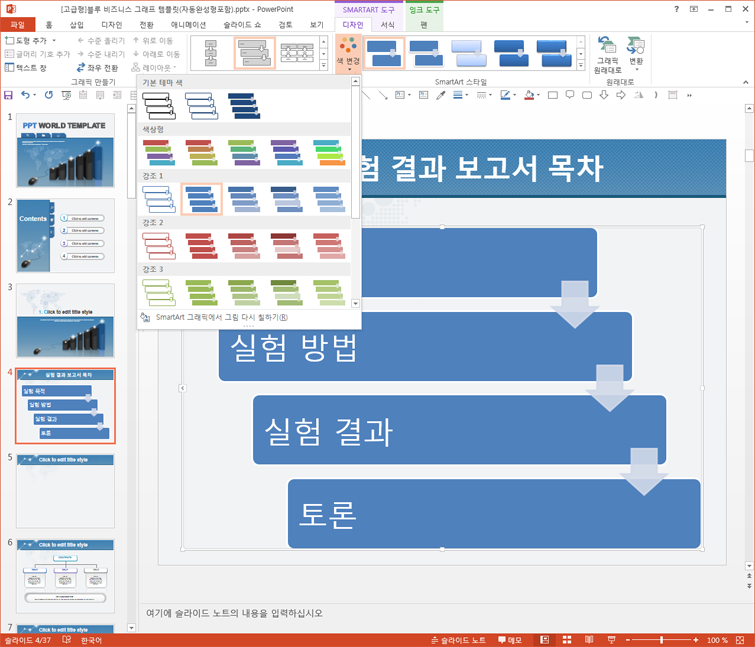Click fit slide to window icon
The width and height of the screenshot is (755, 647).
click(740, 640)
